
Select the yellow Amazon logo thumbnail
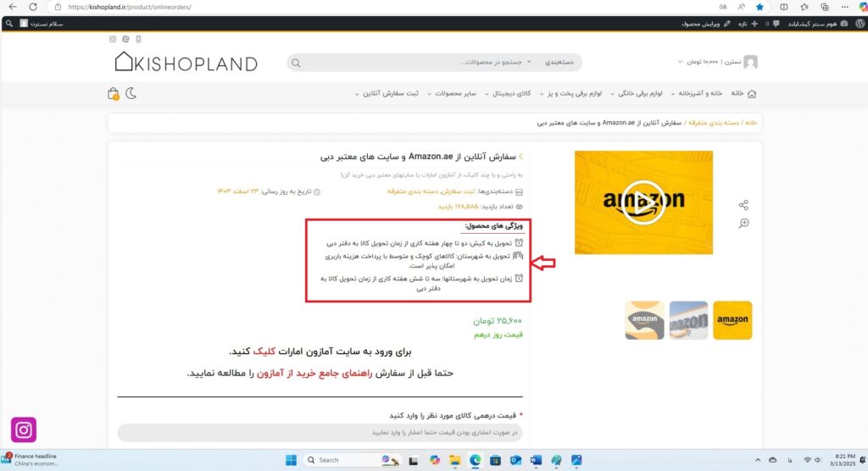coord(732,320)
